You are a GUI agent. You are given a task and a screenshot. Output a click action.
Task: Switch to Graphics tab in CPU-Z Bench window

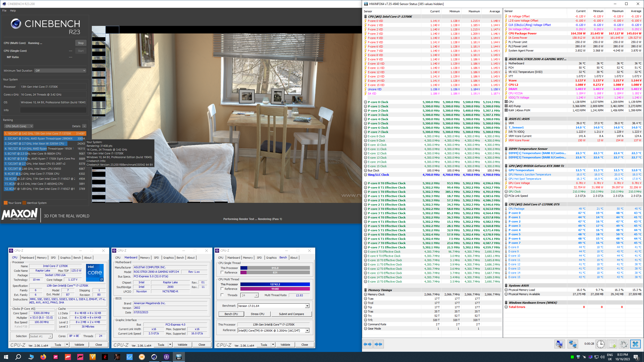[x=271, y=258]
